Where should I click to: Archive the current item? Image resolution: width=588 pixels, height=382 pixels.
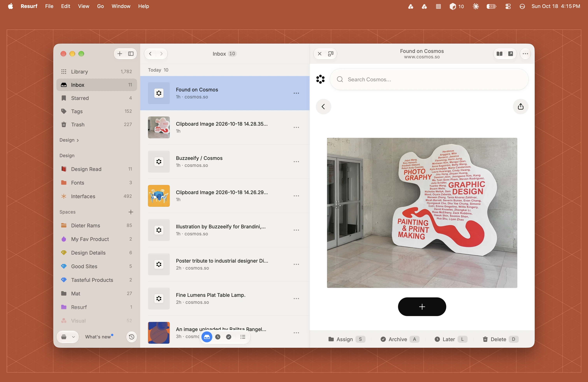click(400, 339)
